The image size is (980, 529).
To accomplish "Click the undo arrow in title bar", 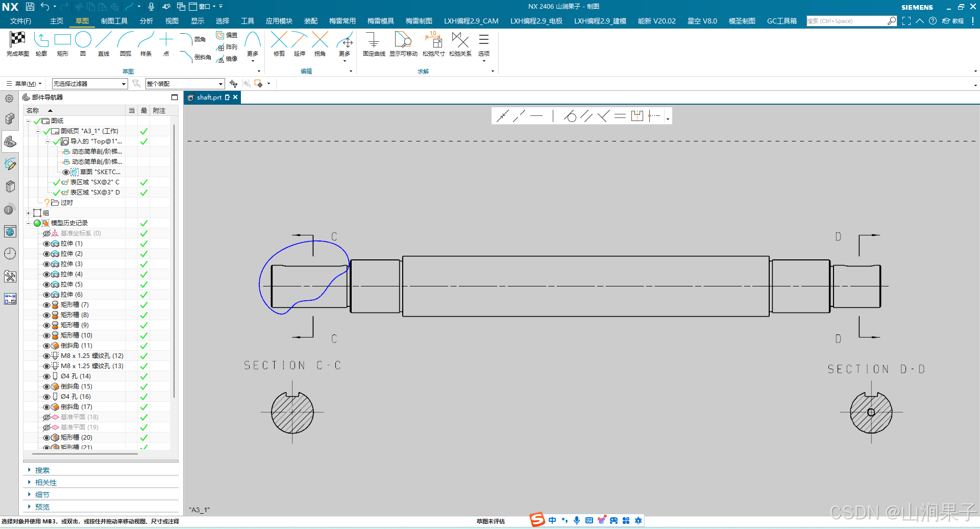I will 45,7.
